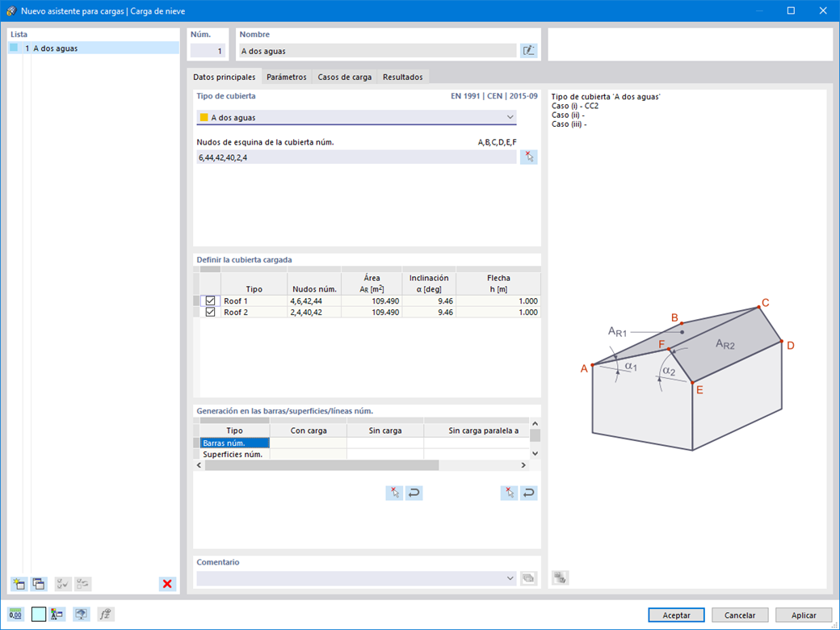This screenshot has width=840, height=630.
Task: Click the app icon in the title bar
Action: [x=10, y=10]
